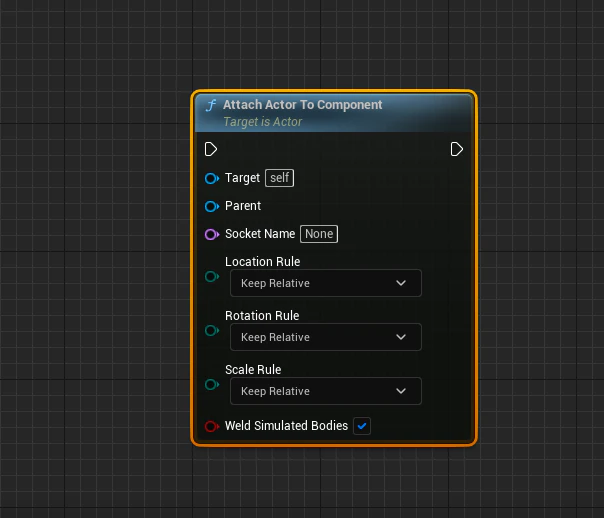Click the red Weld Simulated Bodies pin

[x=211, y=426]
